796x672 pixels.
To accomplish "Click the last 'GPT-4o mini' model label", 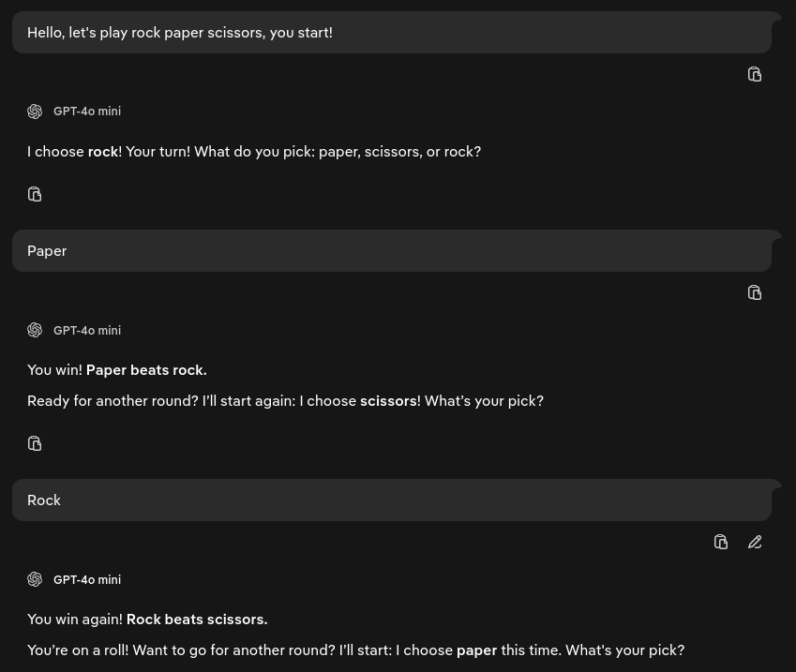I will coord(87,579).
